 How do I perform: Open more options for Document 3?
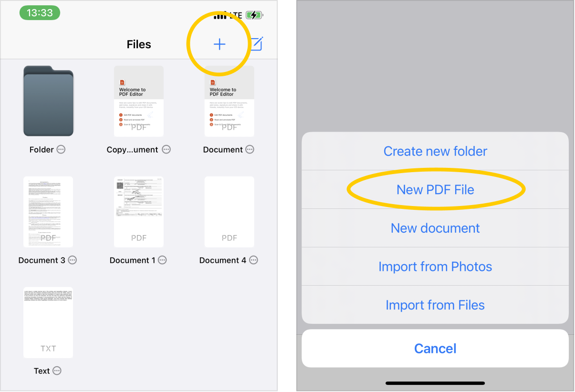click(x=72, y=260)
